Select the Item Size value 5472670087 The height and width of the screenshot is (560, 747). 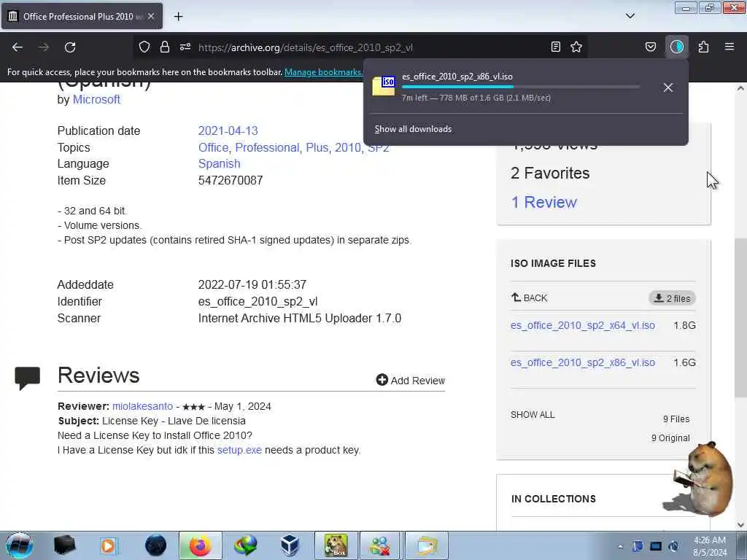[x=231, y=181]
